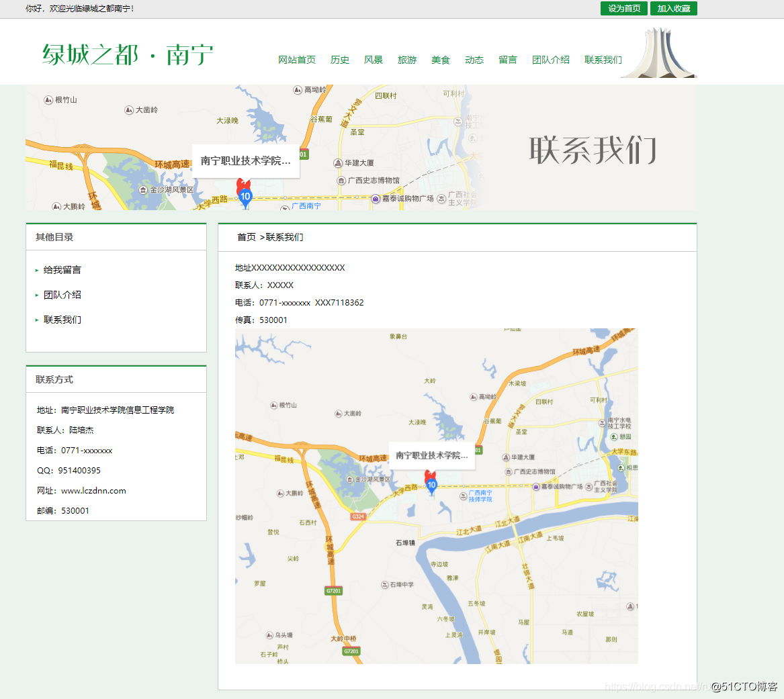
Task: Open the 历史 menu item
Action: click(x=340, y=59)
